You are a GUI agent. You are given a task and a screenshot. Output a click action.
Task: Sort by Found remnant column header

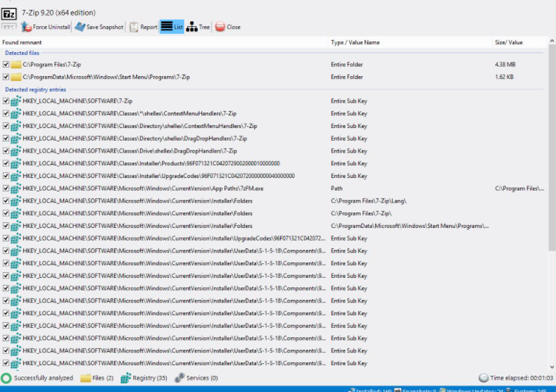[164, 42]
